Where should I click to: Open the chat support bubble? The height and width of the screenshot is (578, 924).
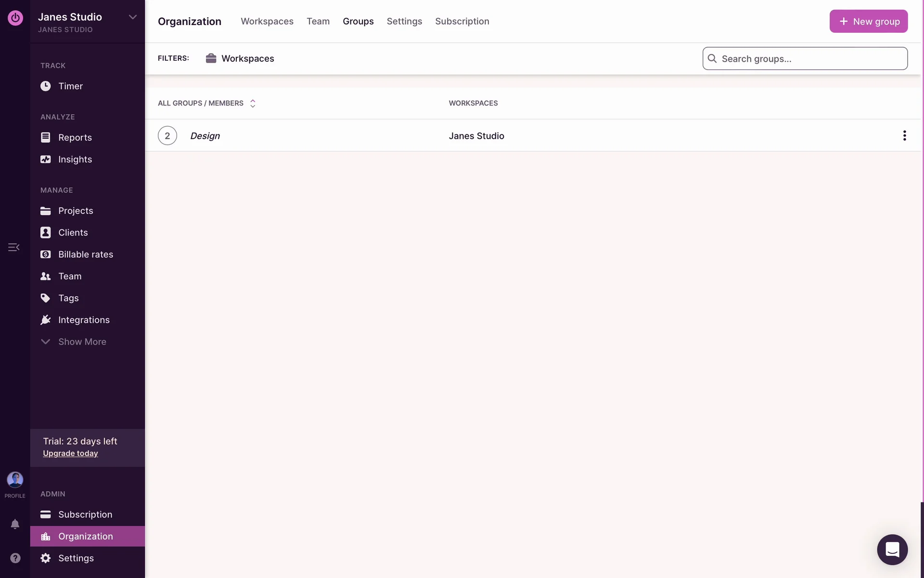(x=892, y=550)
